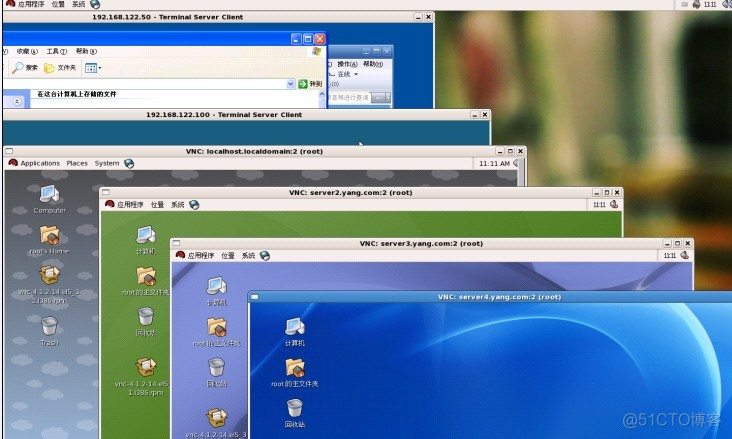This screenshot has height=439, width=732.
Task: Click the 转到 Go button in explorer
Action: (310, 84)
